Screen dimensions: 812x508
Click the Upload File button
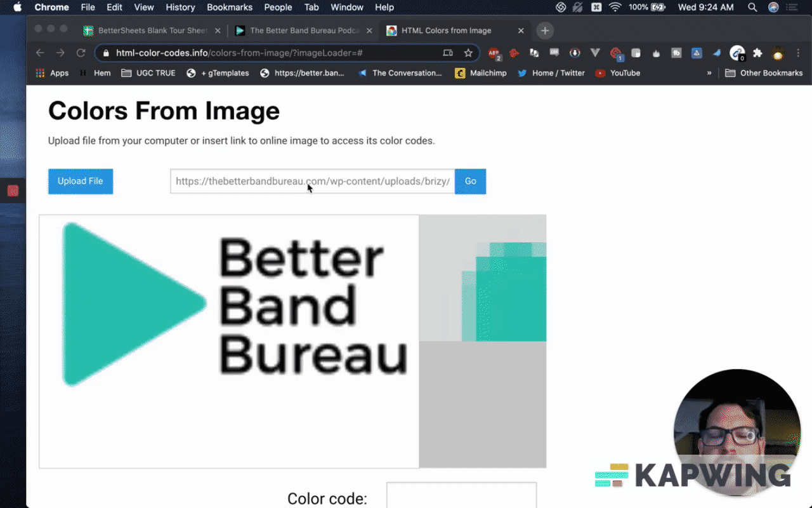click(x=81, y=182)
